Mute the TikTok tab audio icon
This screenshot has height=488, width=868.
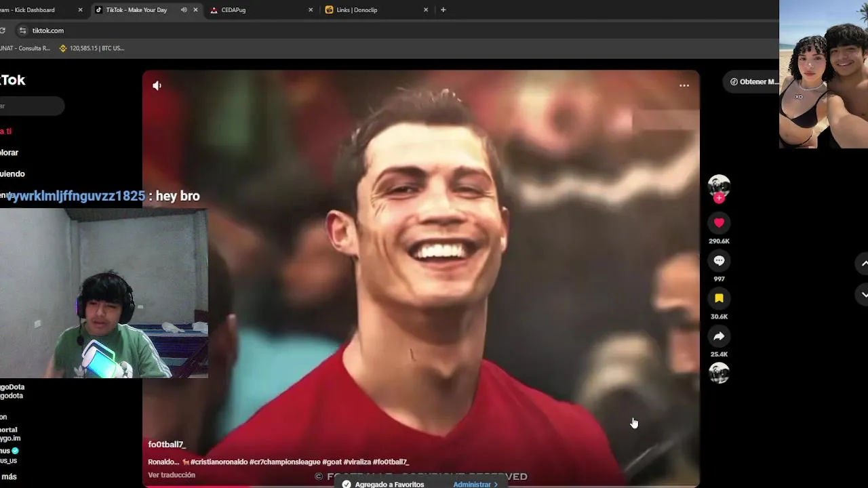point(184,10)
